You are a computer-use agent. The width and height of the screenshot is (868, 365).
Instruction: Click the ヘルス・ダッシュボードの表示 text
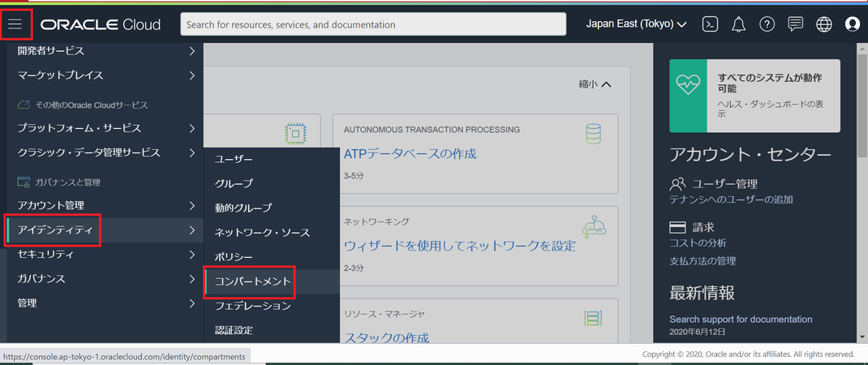coord(770,109)
